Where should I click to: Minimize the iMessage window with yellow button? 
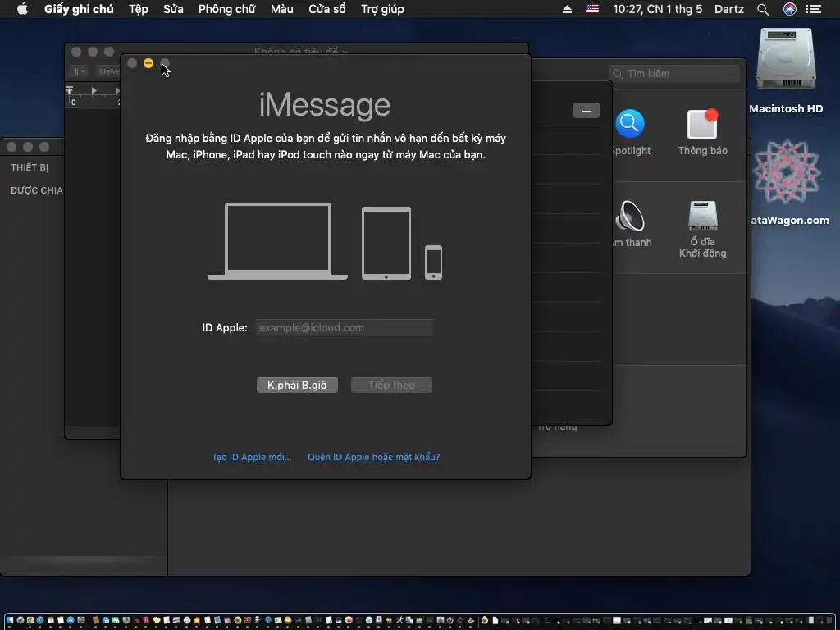click(148, 63)
